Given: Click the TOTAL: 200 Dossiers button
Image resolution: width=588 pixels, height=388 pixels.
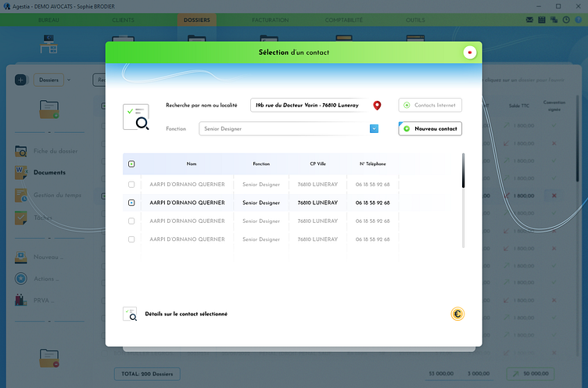Looking at the screenshot, I should click(147, 374).
